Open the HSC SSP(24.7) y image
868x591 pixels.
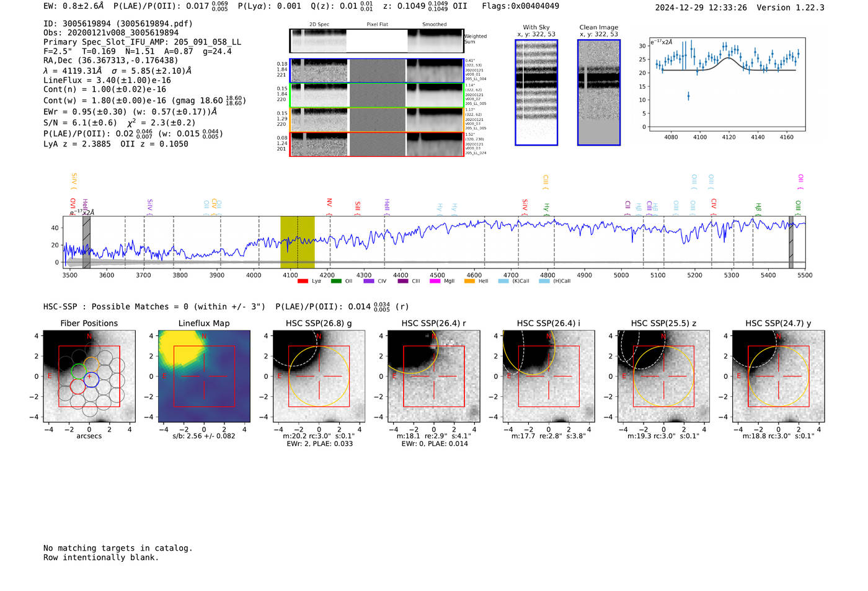[779, 376]
